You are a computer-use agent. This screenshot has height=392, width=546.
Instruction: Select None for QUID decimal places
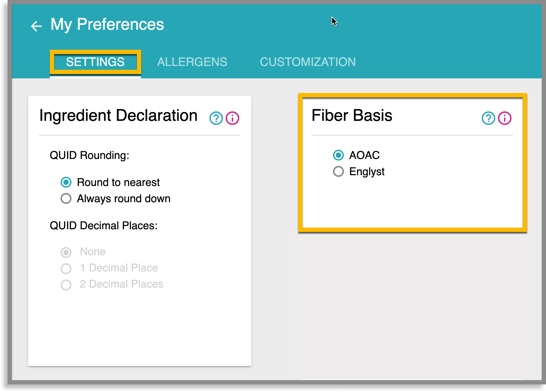point(83,252)
